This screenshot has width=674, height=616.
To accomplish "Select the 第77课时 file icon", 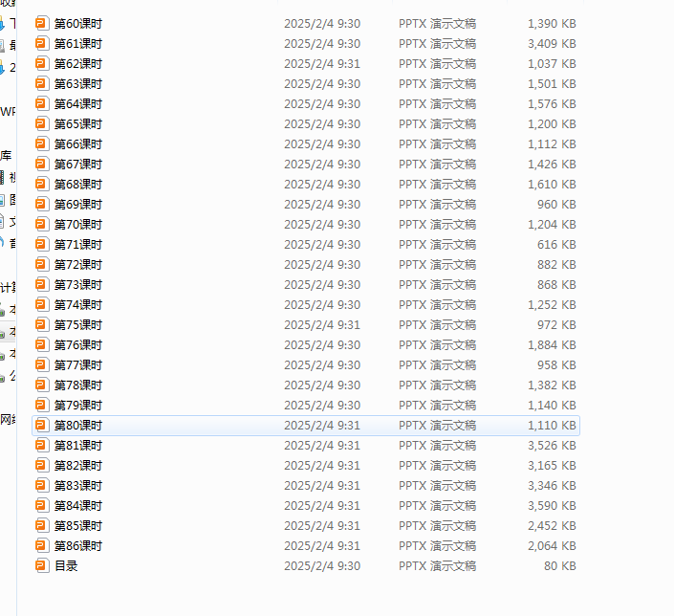I will (x=42, y=364).
